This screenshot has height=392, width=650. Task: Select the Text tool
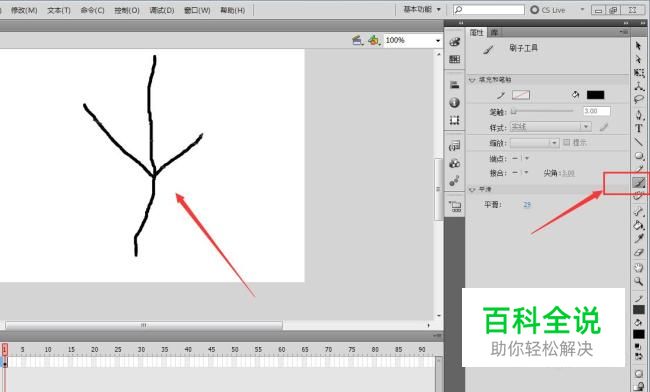639,128
